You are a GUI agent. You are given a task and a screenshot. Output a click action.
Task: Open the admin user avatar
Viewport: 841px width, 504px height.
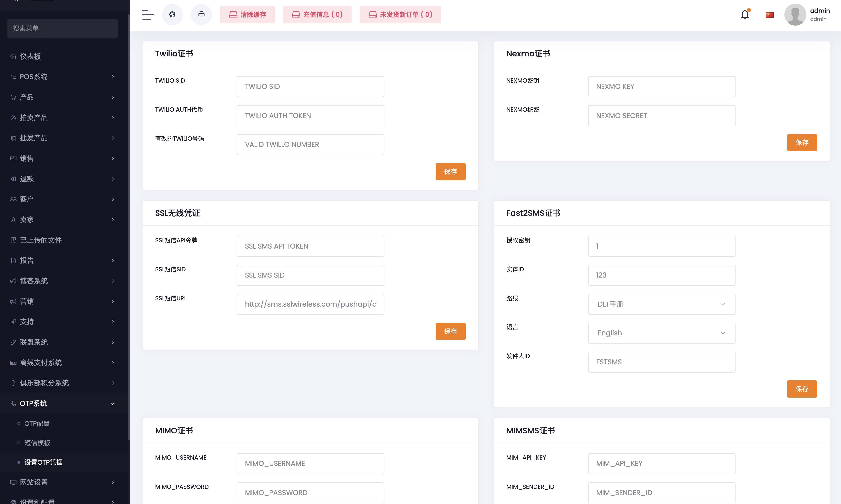[x=795, y=15]
